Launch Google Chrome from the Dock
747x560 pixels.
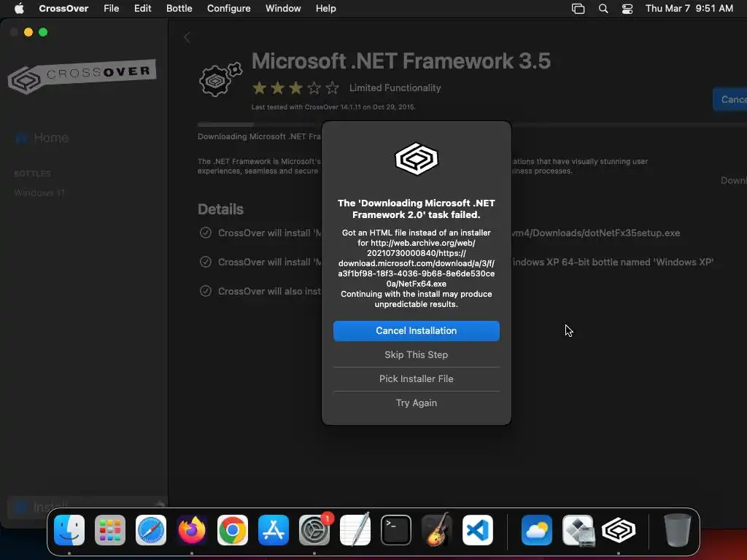(x=233, y=530)
